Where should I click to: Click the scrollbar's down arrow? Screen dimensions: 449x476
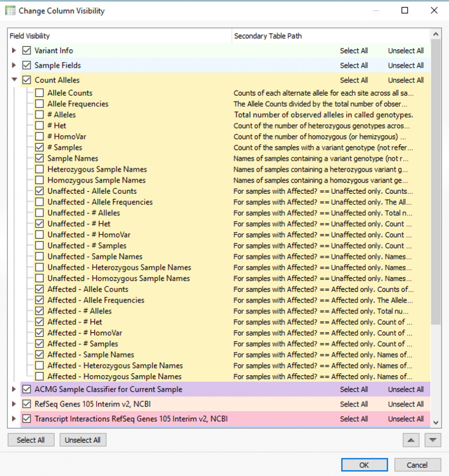[x=435, y=423]
